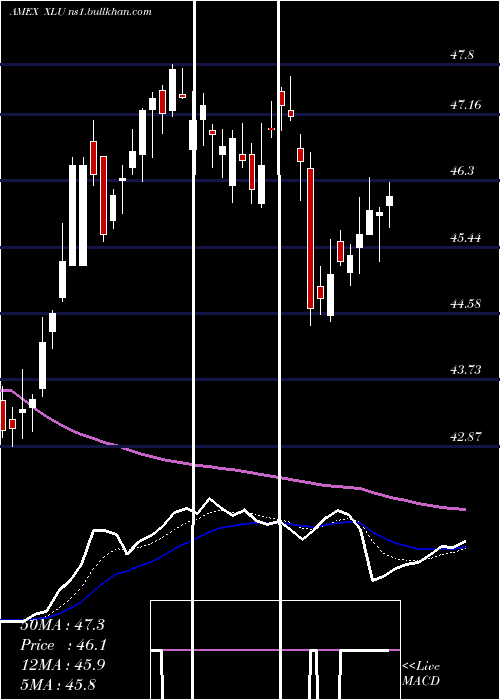Click the 44.58 price level label
Screen dimensions: 500x700
(465, 304)
